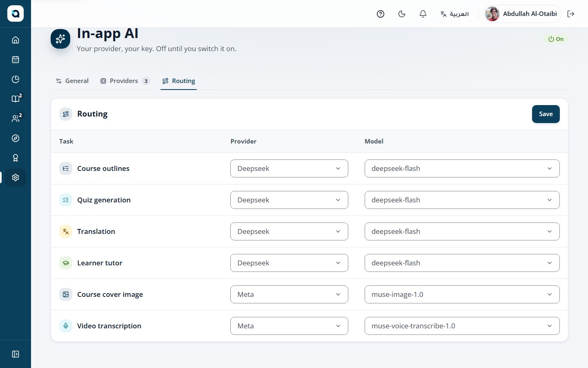
Task: Save the routing settings
Action: [546, 114]
